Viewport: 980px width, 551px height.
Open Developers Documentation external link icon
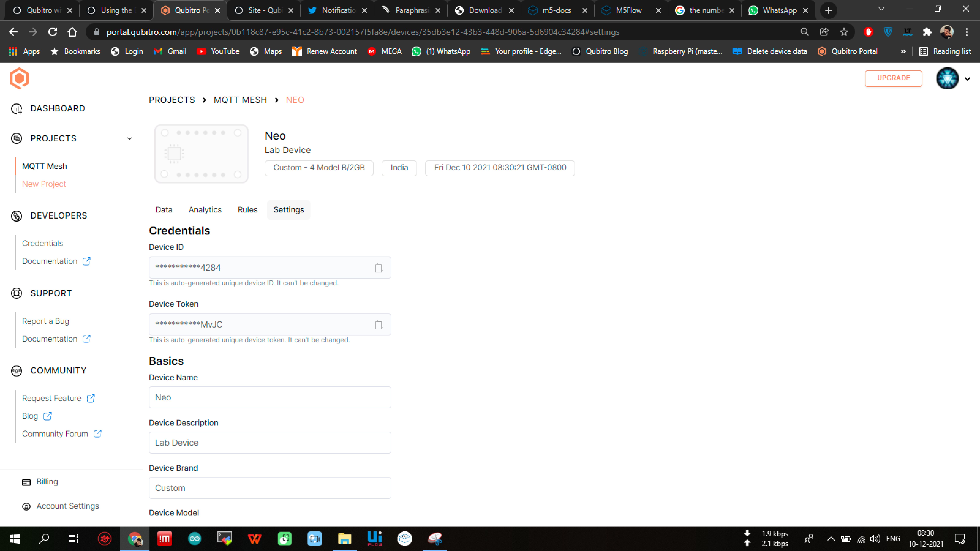point(86,261)
